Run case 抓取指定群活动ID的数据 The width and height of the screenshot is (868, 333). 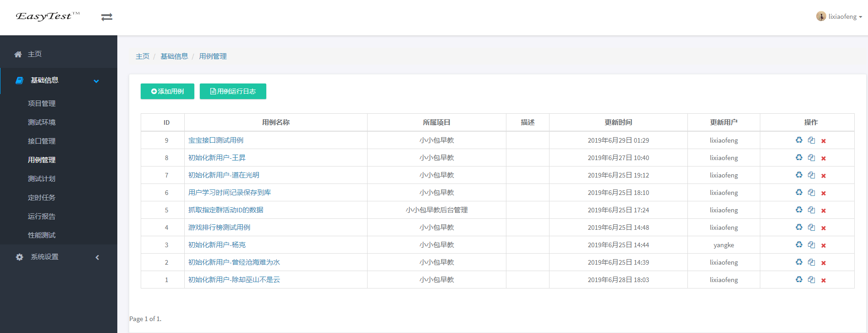click(799, 210)
